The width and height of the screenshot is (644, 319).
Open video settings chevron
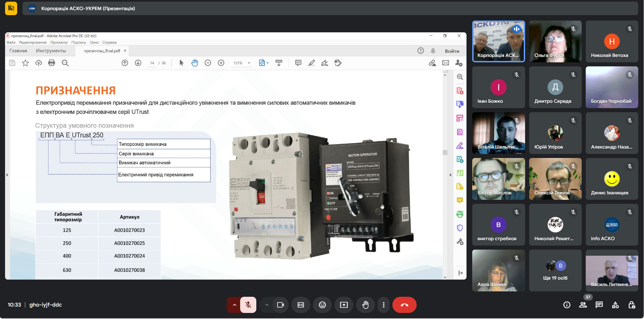pyautogui.click(x=267, y=305)
